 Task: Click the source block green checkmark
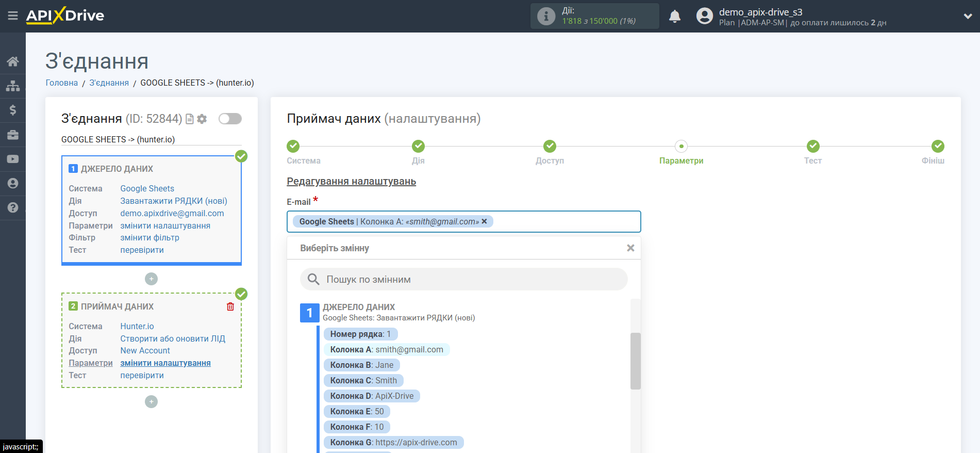pyautogui.click(x=241, y=156)
